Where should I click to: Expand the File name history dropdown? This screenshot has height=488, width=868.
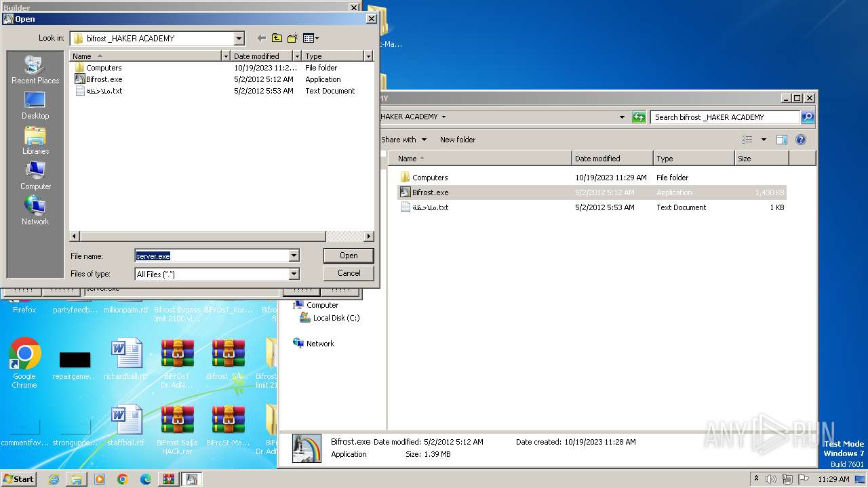click(x=294, y=256)
